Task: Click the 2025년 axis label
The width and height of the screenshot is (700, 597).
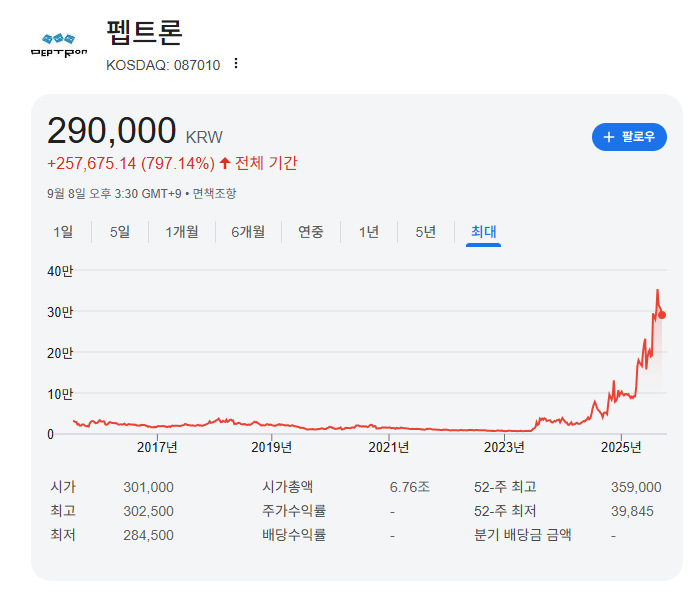Action: pos(621,447)
